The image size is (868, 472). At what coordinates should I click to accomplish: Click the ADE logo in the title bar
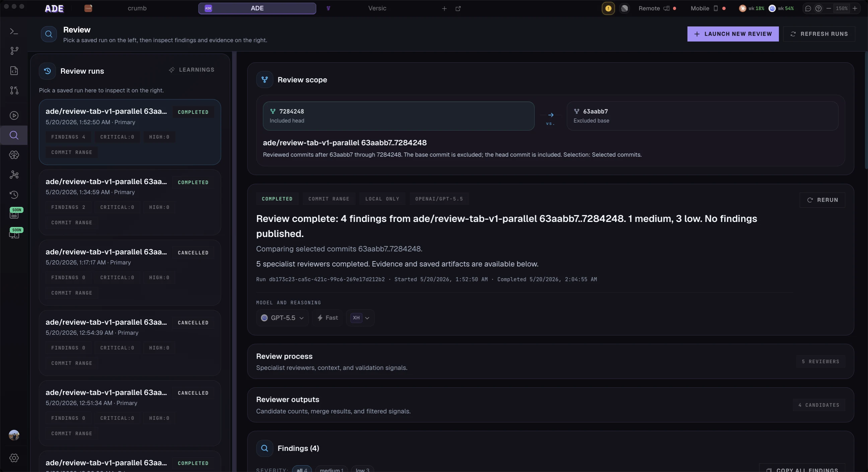click(54, 8)
